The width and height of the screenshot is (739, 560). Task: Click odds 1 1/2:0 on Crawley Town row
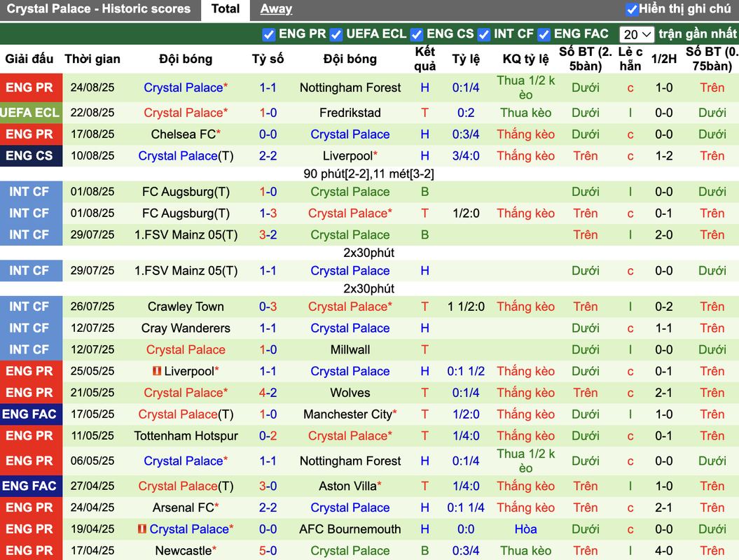pos(466,307)
